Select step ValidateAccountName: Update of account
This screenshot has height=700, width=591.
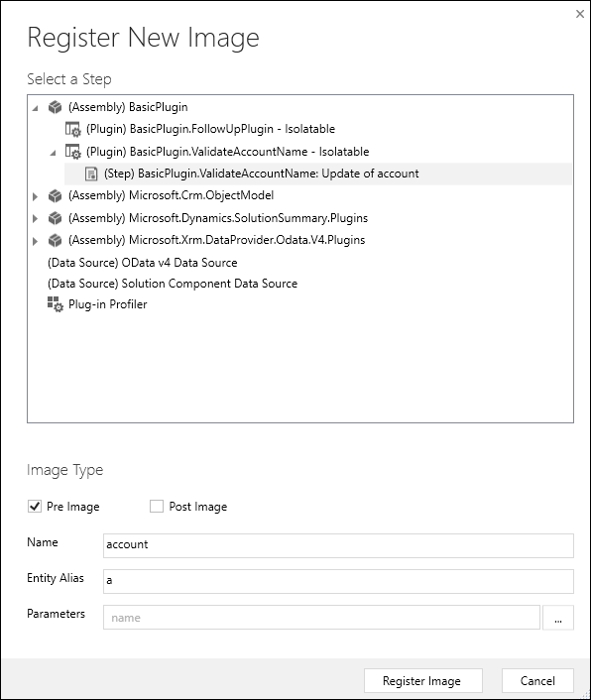pos(262,174)
